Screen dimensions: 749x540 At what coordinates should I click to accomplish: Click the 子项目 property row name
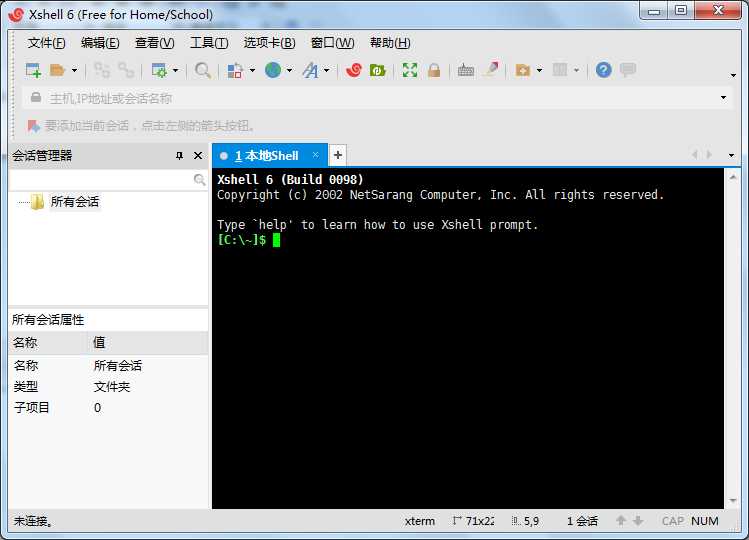[32, 408]
